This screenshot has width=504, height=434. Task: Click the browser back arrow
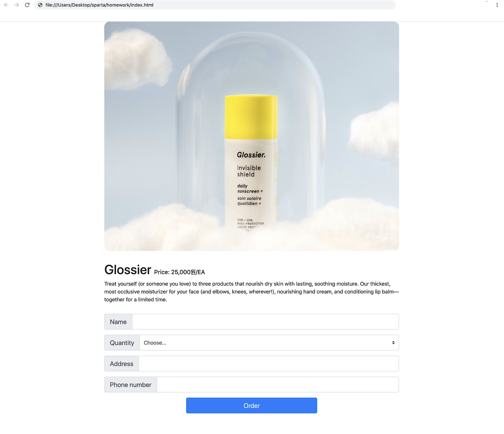6,5
